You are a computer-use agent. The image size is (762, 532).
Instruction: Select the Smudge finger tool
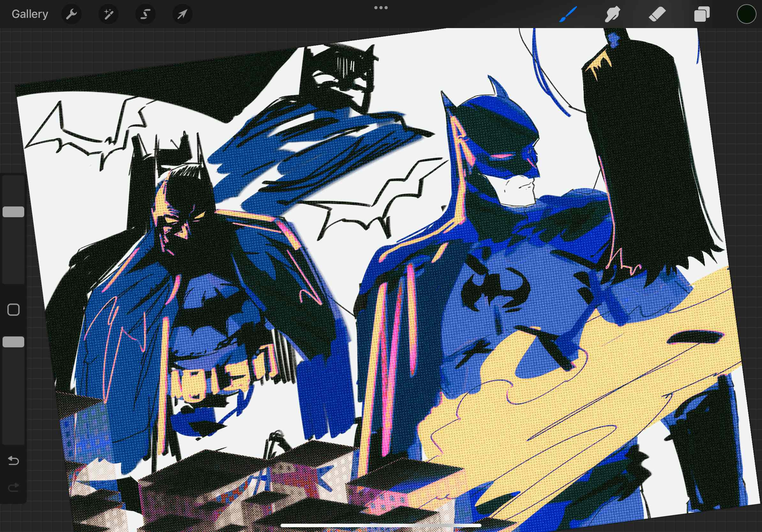coord(612,14)
